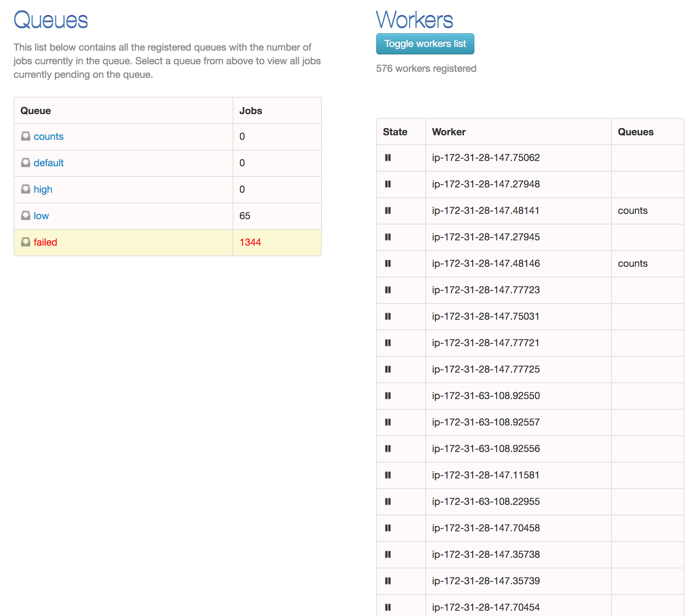The image size is (698, 616).
Task: Click pause state for ip-172-31-28-147.70454
Action: [x=388, y=608]
